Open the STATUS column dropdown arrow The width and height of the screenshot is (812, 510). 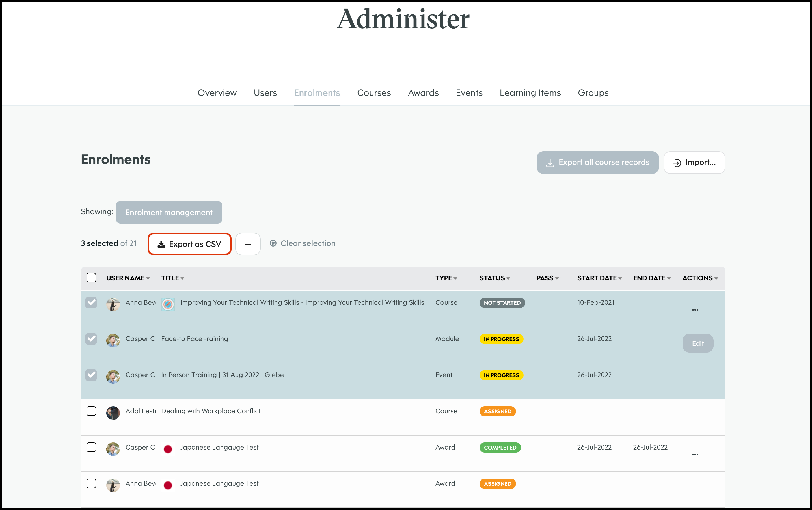point(508,278)
